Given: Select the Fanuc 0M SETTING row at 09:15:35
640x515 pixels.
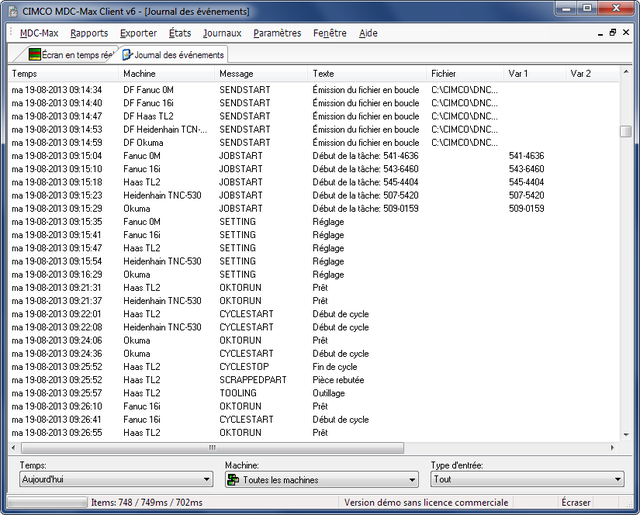Looking at the screenshot, I should click(x=313, y=222).
